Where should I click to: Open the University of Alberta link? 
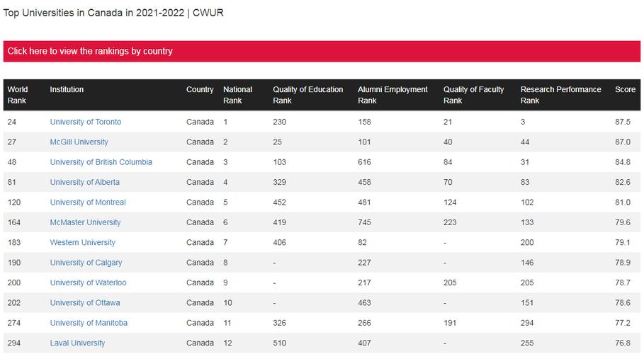tap(84, 183)
